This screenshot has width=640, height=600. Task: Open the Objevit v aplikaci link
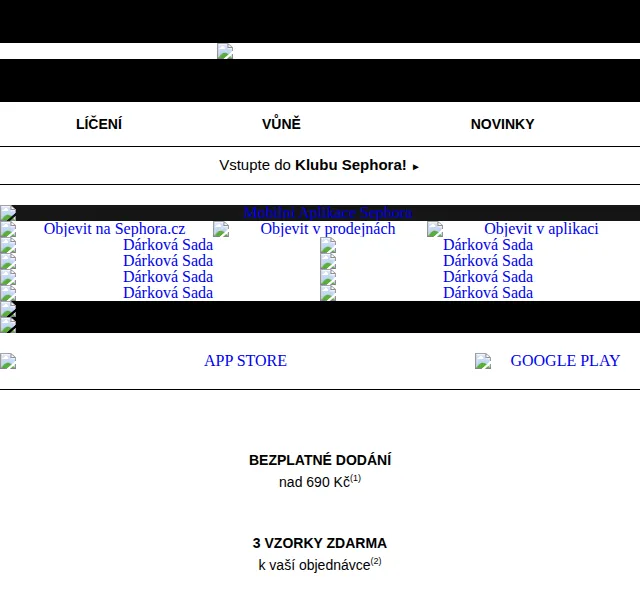tap(541, 229)
